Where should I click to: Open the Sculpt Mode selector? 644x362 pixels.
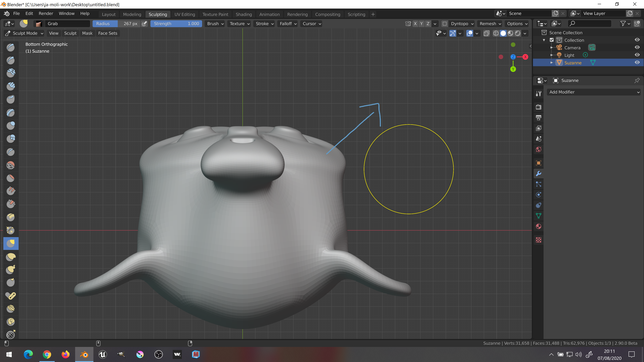point(24,33)
